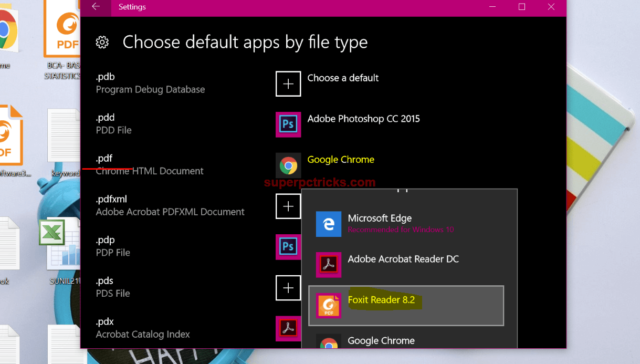Open Choose a default for .pdb
The width and height of the screenshot is (640, 364).
pos(343,78)
